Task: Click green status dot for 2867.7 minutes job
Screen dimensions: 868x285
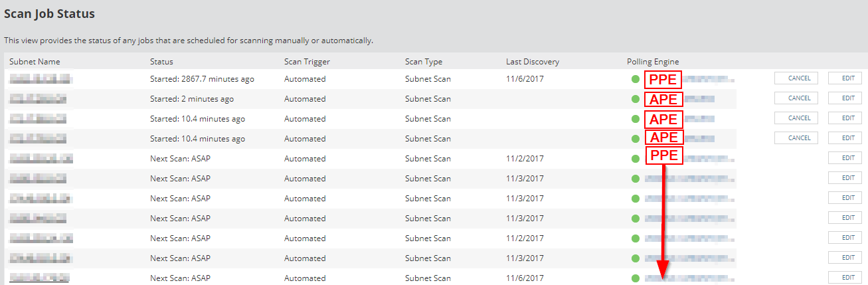Action: click(636, 80)
